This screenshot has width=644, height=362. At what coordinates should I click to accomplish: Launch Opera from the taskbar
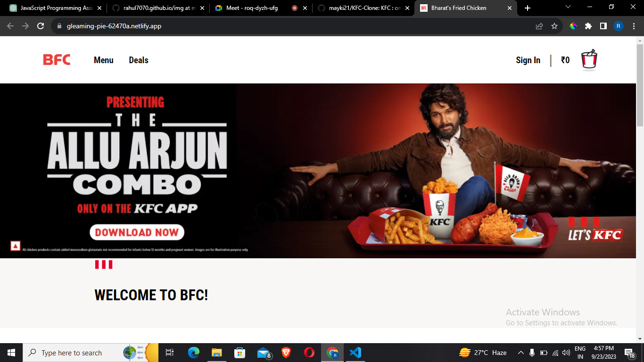tap(309, 353)
